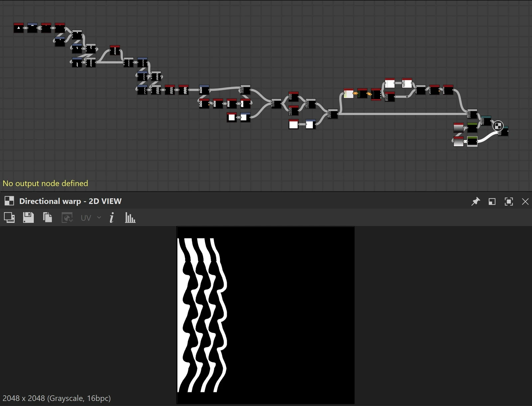Viewport: 532px width, 406px height.
Task: Click the 'No output node defined' warning text
Action: (x=45, y=183)
